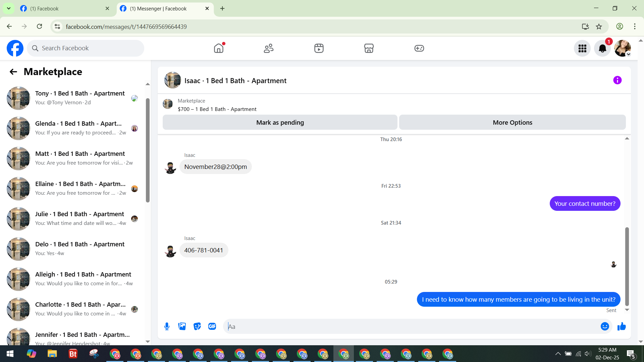The width and height of the screenshot is (644, 362).
Task: Send a thumbs-up like
Action: click(622, 326)
